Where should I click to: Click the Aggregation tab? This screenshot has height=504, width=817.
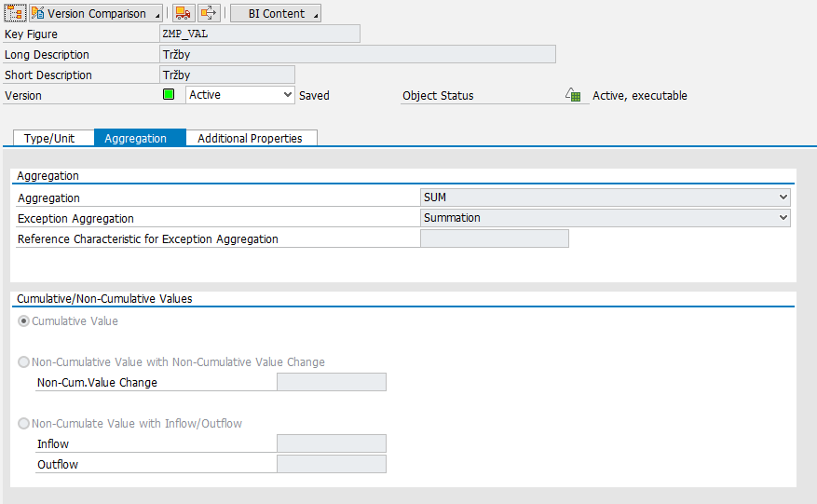coord(136,138)
